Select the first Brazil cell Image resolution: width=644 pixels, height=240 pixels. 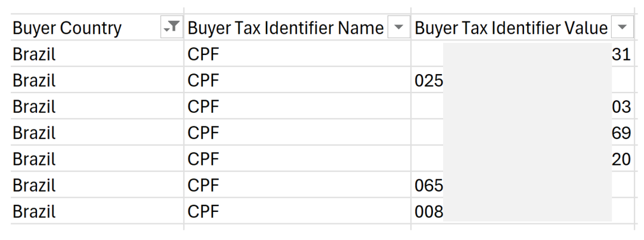pyautogui.click(x=97, y=54)
